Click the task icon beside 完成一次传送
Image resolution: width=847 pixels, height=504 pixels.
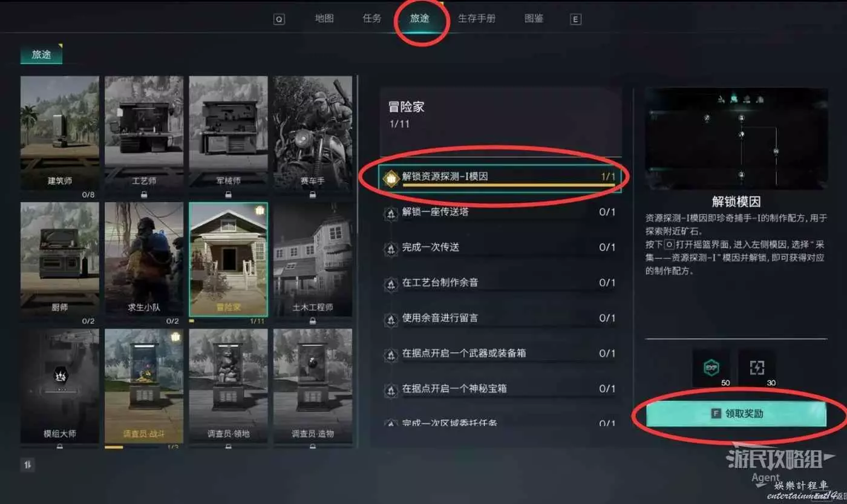[x=391, y=247]
